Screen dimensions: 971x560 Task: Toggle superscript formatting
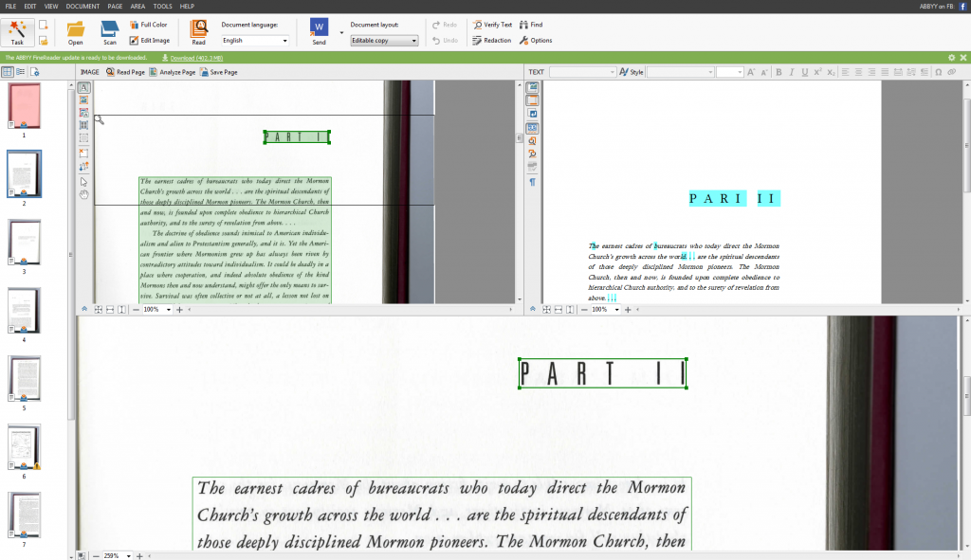click(x=817, y=71)
